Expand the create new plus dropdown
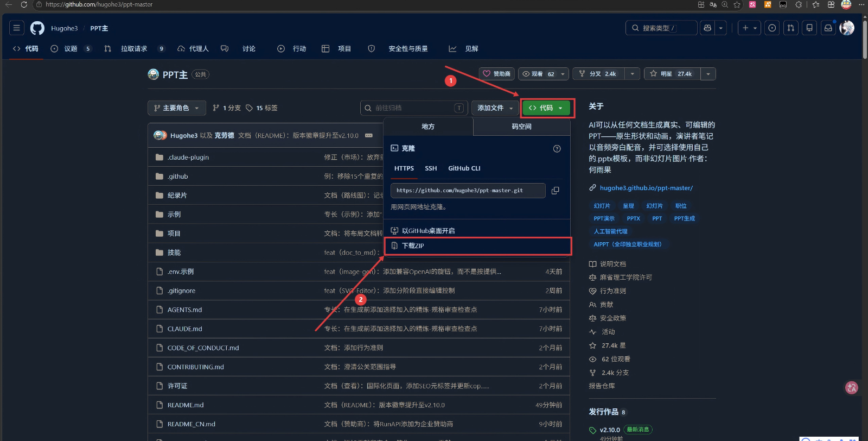868x441 pixels. (749, 28)
